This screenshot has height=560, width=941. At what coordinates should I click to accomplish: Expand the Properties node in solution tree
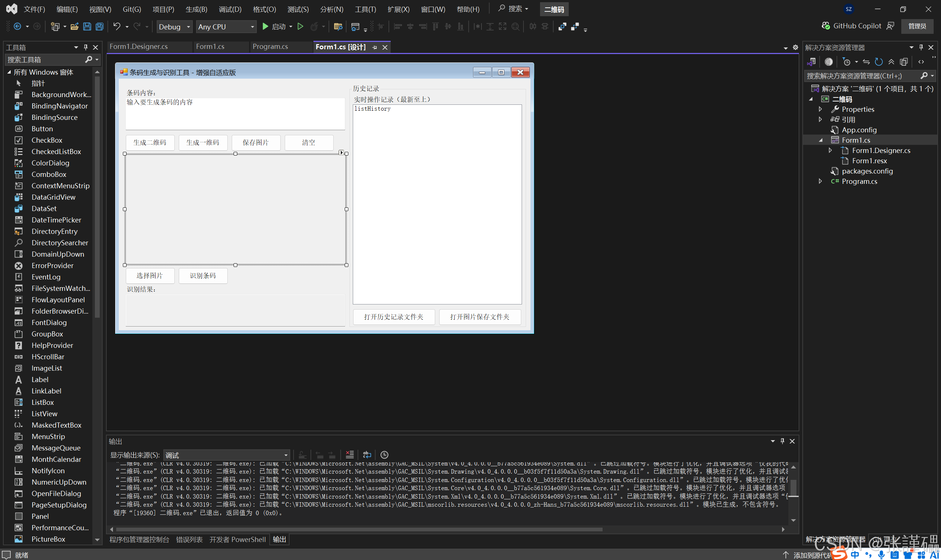pos(820,109)
